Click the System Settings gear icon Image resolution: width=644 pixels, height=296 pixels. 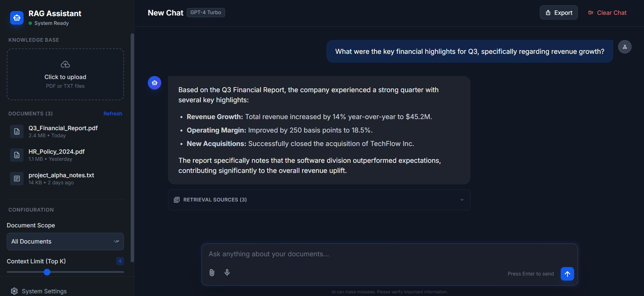tap(14, 291)
